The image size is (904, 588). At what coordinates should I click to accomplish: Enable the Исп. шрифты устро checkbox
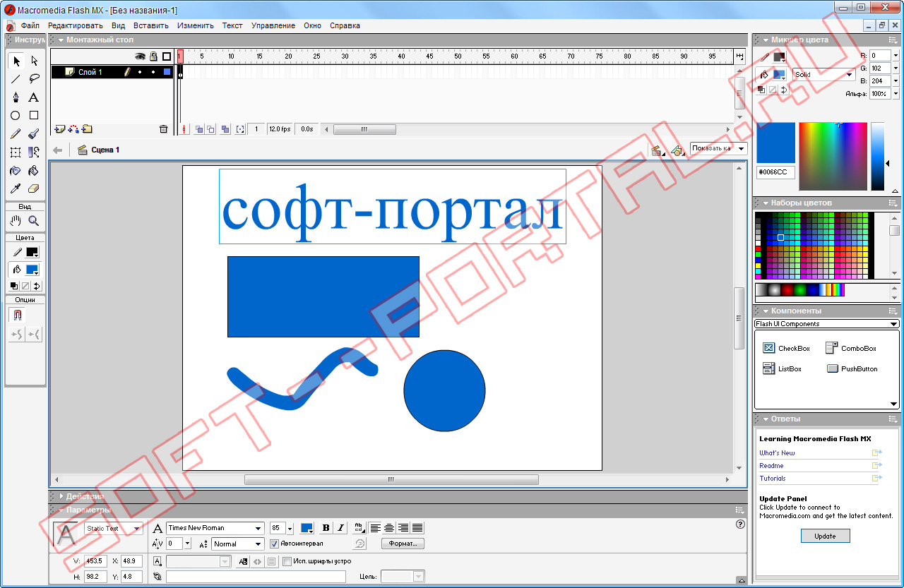(x=287, y=561)
